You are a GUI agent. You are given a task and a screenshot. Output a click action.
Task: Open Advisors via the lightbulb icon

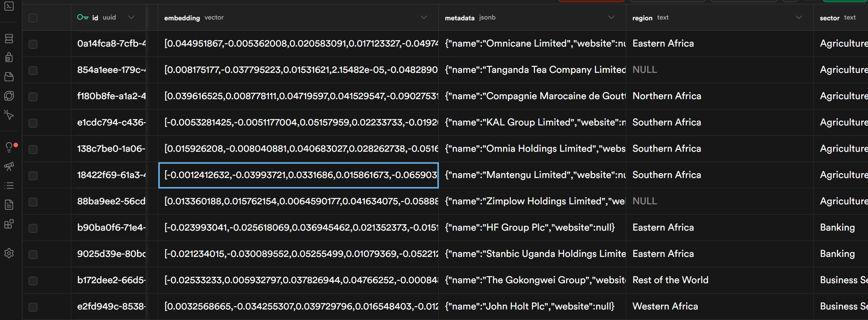coord(9,147)
